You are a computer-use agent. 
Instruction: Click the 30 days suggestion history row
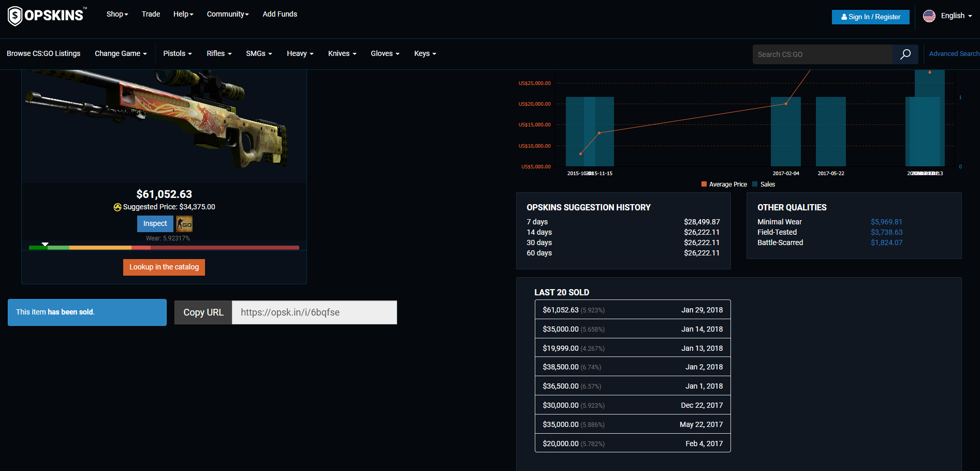tap(623, 242)
